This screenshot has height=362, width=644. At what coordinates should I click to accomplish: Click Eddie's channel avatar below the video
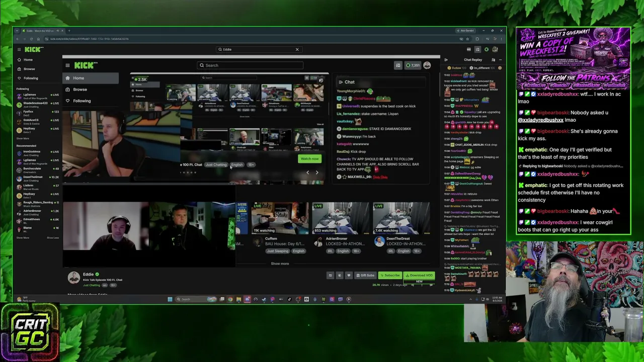click(74, 277)
